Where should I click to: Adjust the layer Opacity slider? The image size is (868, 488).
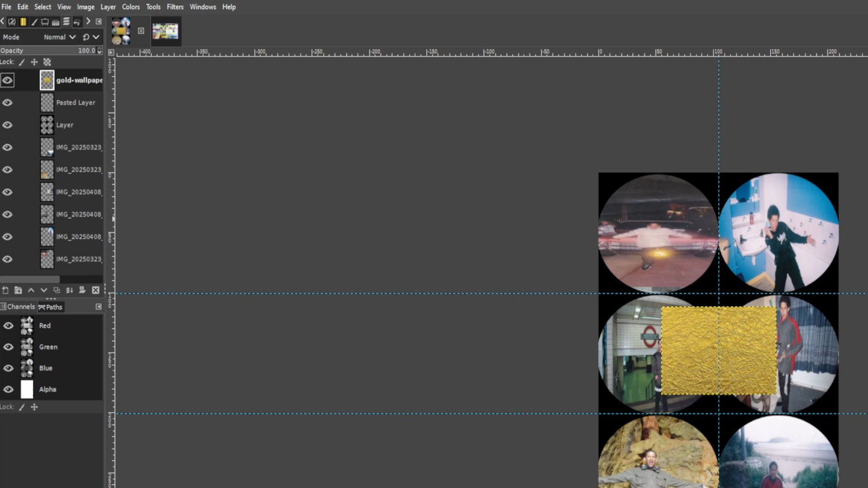tap(48, 51)
